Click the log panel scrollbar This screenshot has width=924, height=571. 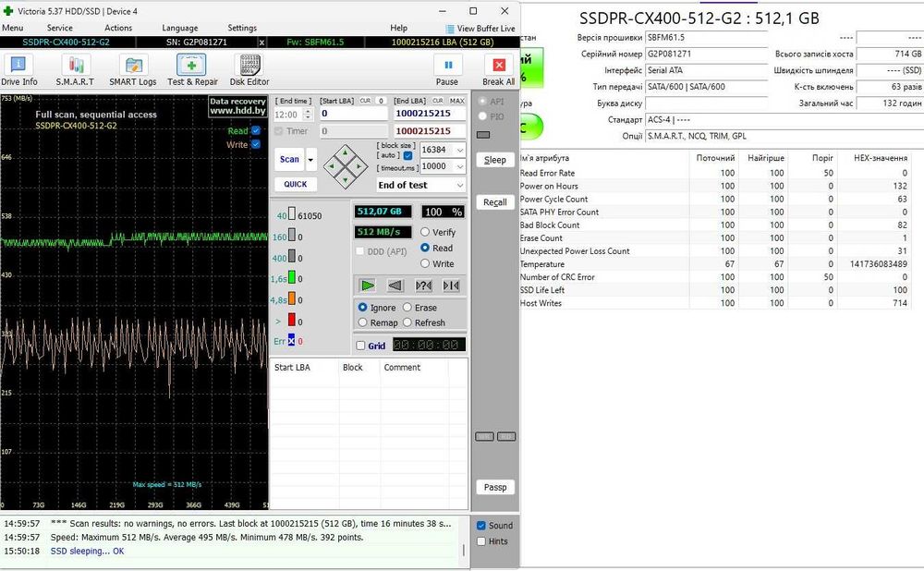[464, 550]
